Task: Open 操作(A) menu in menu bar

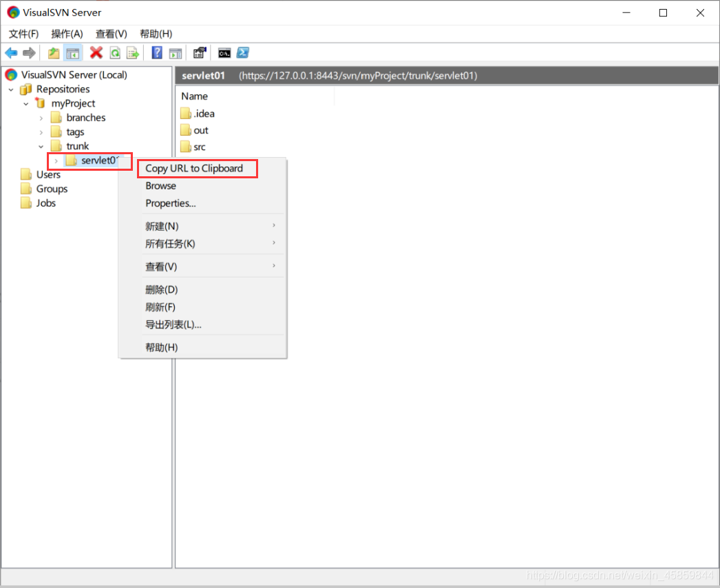Action: pos(67,34)
